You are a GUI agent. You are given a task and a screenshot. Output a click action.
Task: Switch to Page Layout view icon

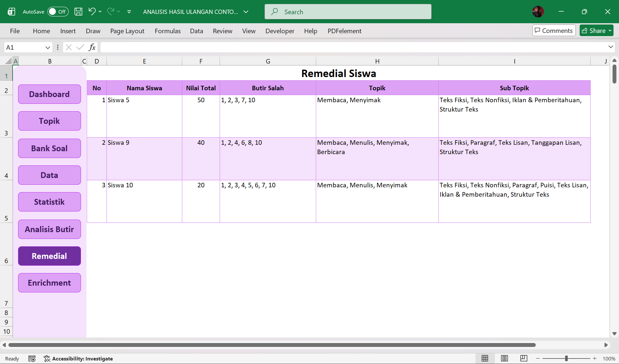click(504, 358)
